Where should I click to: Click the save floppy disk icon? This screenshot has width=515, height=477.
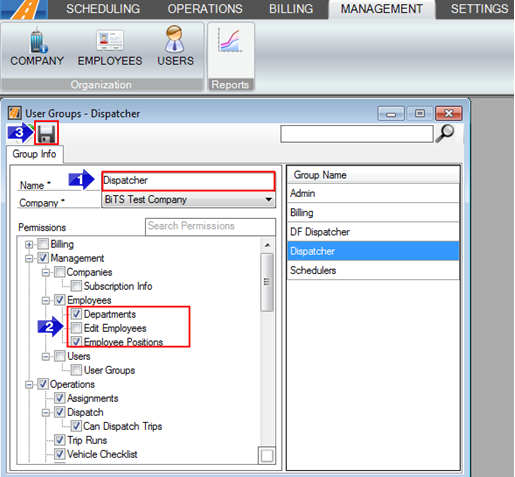[46, 133]
